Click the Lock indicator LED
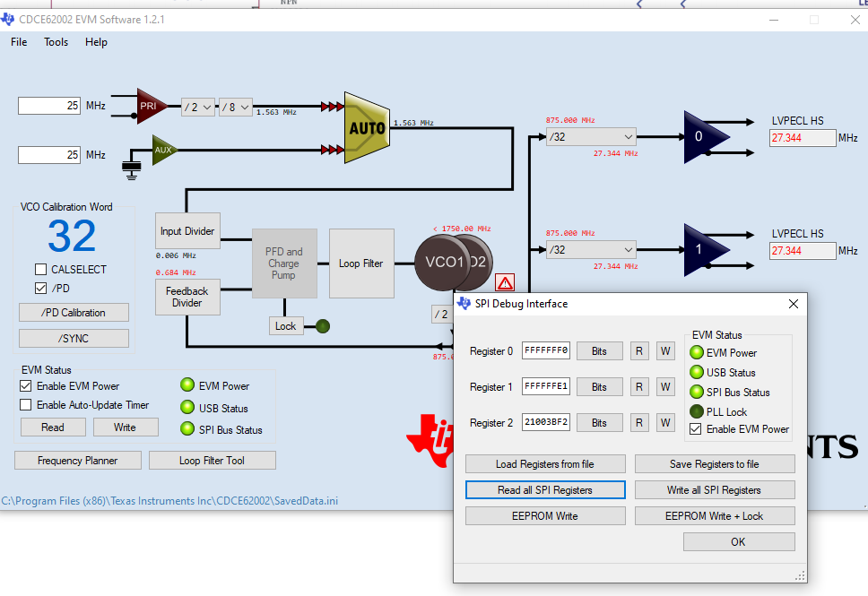The height and width of the screenshot is (596, 868). point(323,326)
